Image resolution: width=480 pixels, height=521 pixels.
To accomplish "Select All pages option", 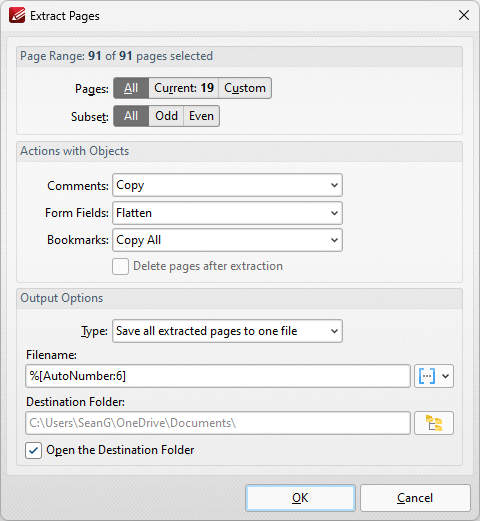I will pos(131,88).
